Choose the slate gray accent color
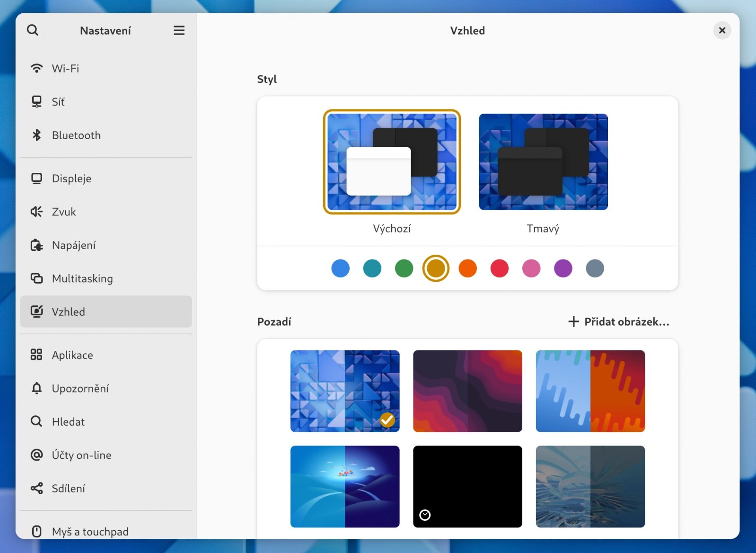Image resolution: width=756 pixels, height=553 pixels. click(595, 268)
